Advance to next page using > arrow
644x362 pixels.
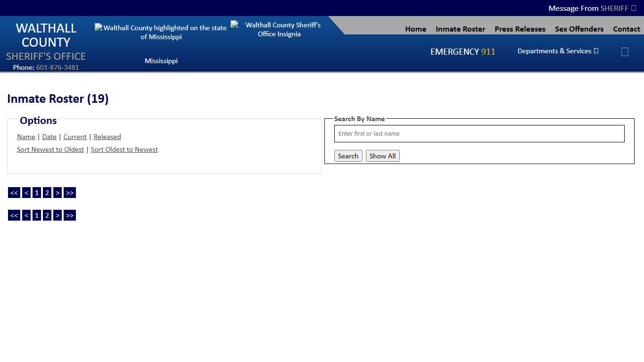pos(57,192)
